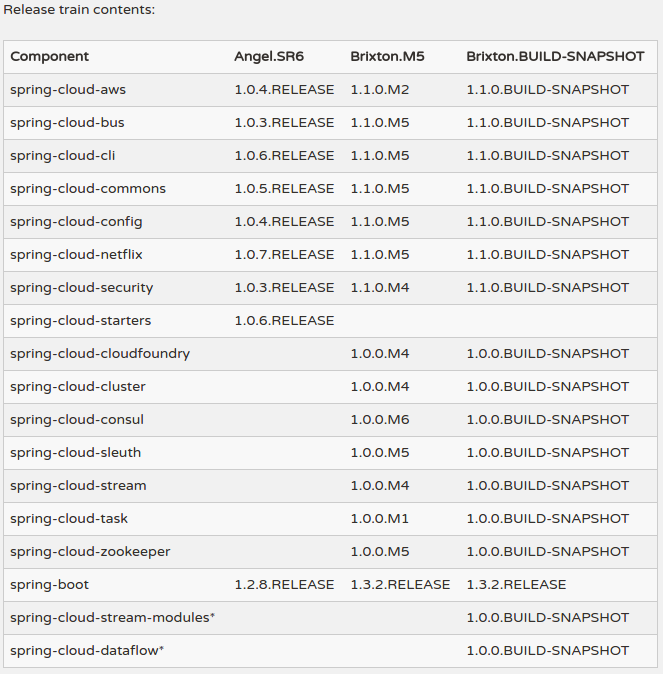Screen dimensions: 663x674
Task: Select spring-boot's "1.3.2.RELEASE" under Brixton.M5
Action: [400, 585]
